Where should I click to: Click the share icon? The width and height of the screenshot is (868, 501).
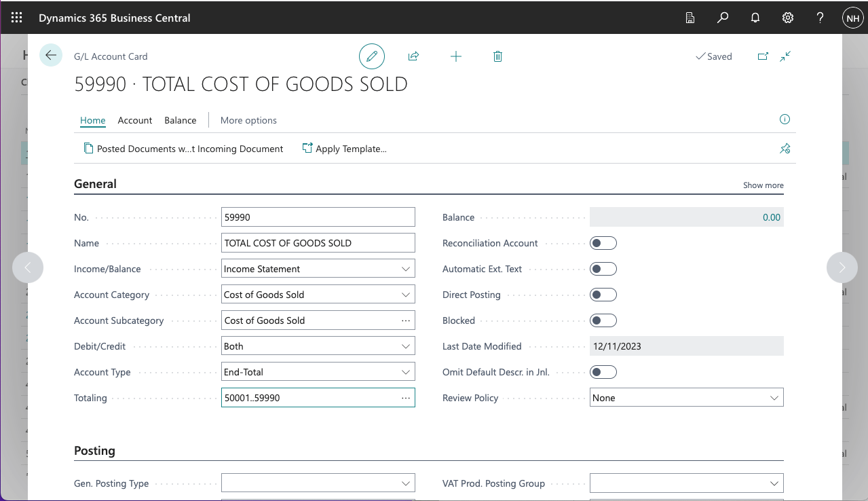point(413,57)
